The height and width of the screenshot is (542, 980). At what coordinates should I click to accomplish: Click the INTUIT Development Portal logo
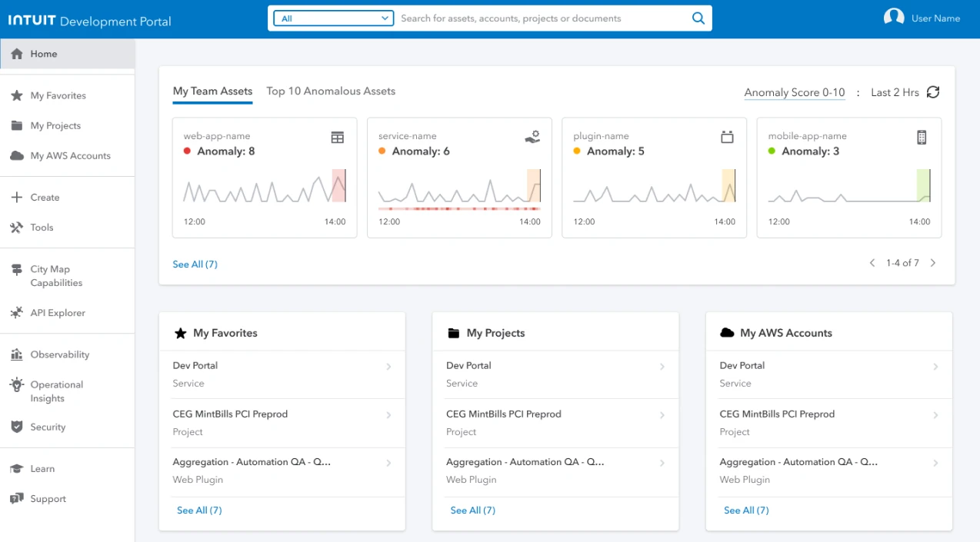coord(90,21)
